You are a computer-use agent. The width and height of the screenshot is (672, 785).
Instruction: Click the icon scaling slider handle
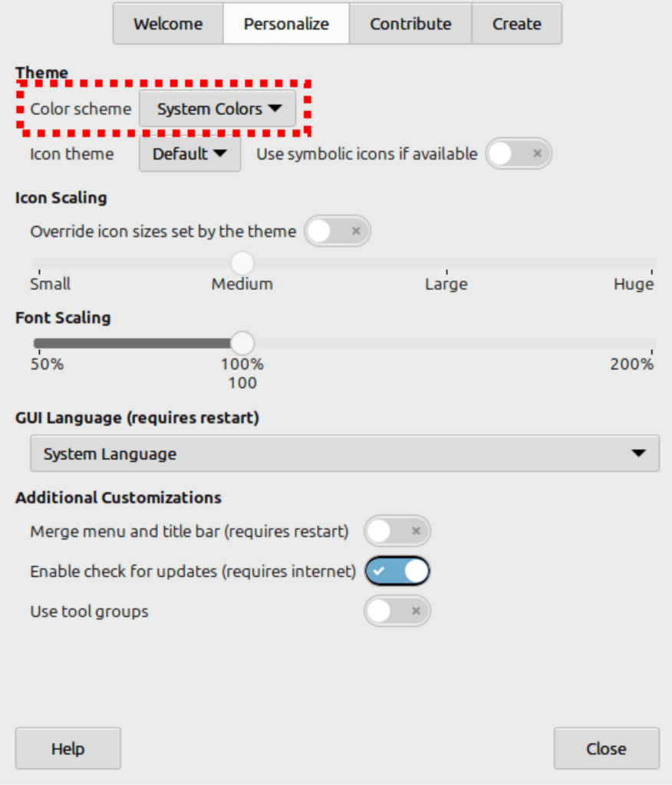[242, 263]
